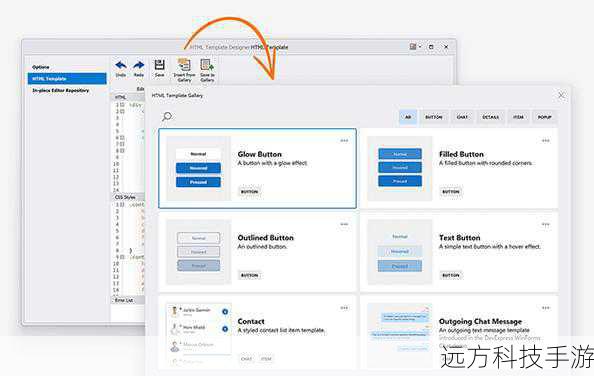
Task: Select the Text Button preview thumbnail
Action: pos(400,252)
